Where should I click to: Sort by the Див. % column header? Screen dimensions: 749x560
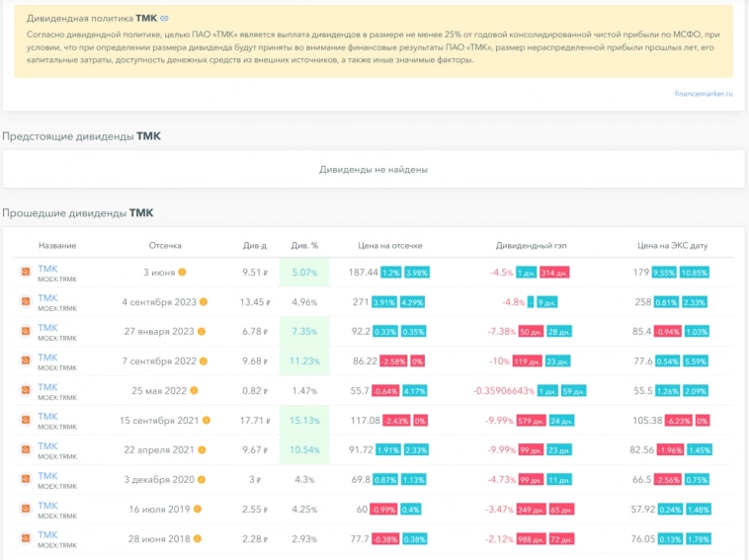click(x=305, y=245)
